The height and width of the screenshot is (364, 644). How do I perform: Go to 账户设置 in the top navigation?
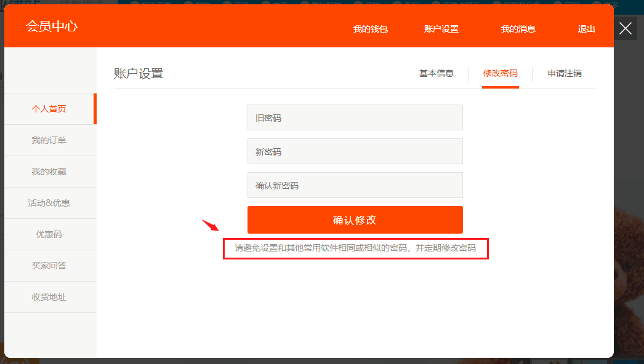[441, 29]
